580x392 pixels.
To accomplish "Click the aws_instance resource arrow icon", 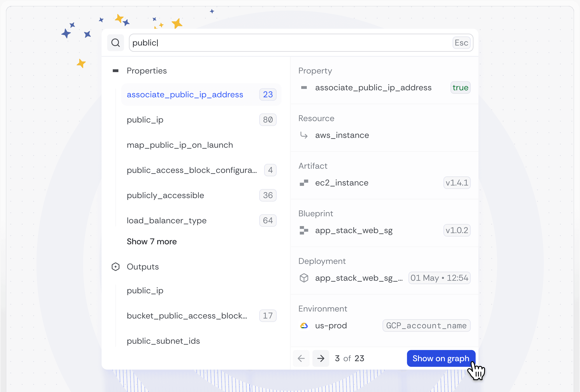I will coord(304,135).
